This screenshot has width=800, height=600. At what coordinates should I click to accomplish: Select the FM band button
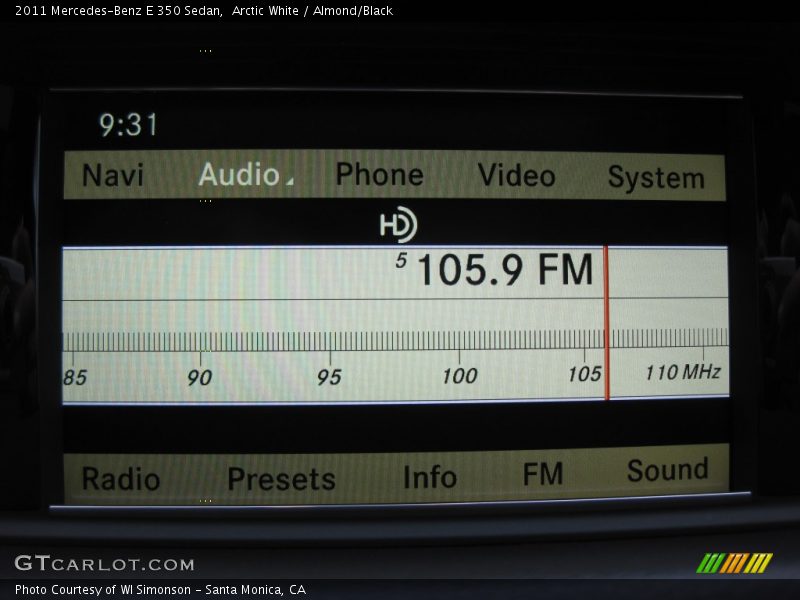point(543,474)
